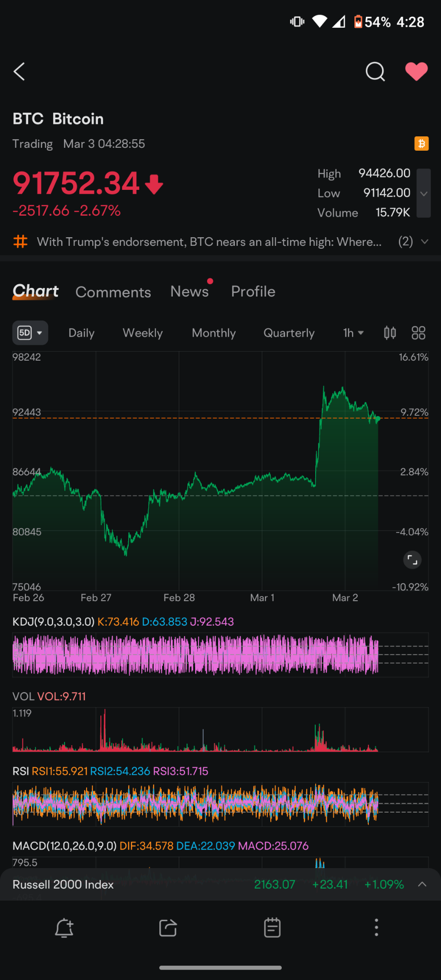Switch to the News tab
The image size is (441, 980).
[x=189, y=291]
